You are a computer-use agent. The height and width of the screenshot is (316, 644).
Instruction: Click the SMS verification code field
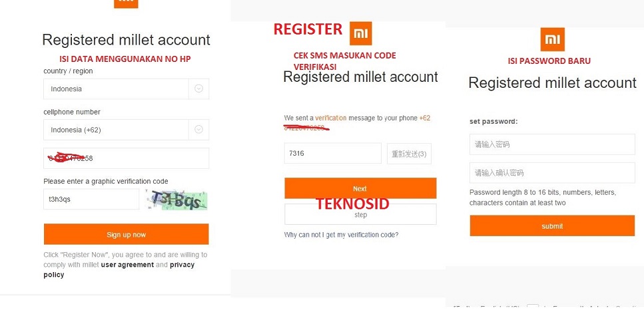pos(332,154)
